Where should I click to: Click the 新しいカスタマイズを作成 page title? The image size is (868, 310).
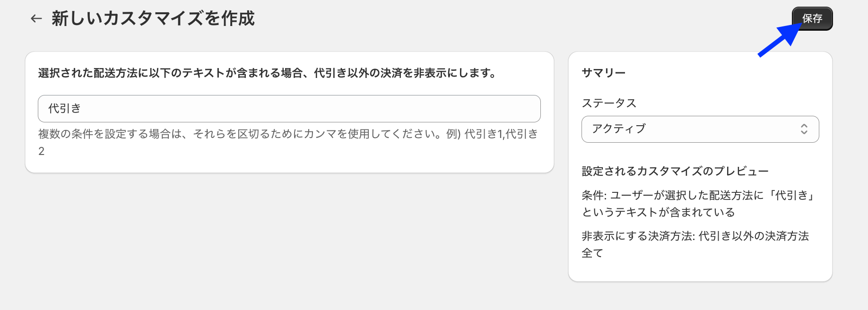pyautogui.click(x=153, y=19)
